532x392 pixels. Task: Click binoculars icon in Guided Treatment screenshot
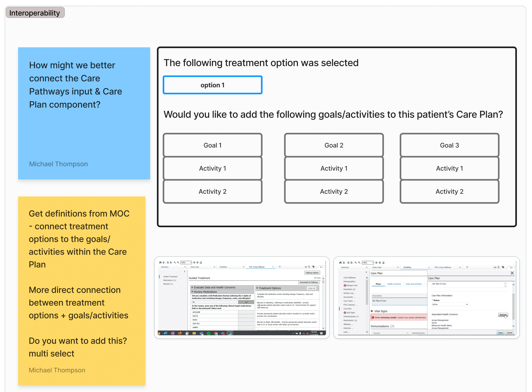[160, 262]
